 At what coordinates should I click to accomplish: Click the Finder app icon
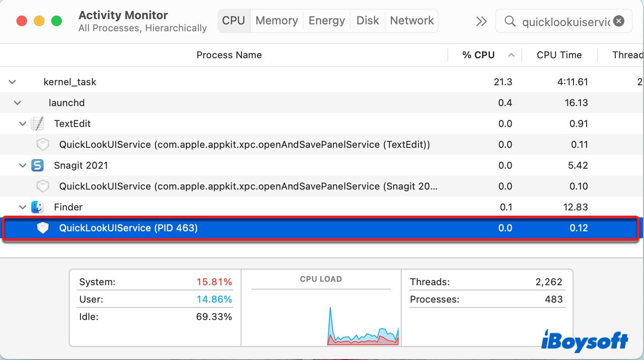pyautogui.click(x=37, y=207)
